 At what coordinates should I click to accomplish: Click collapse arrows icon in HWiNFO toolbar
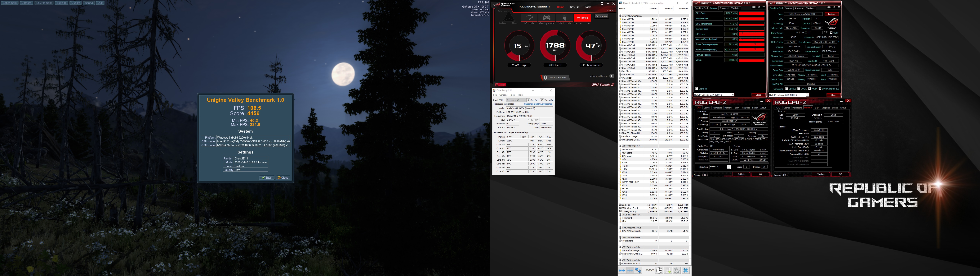pos(630,270)
